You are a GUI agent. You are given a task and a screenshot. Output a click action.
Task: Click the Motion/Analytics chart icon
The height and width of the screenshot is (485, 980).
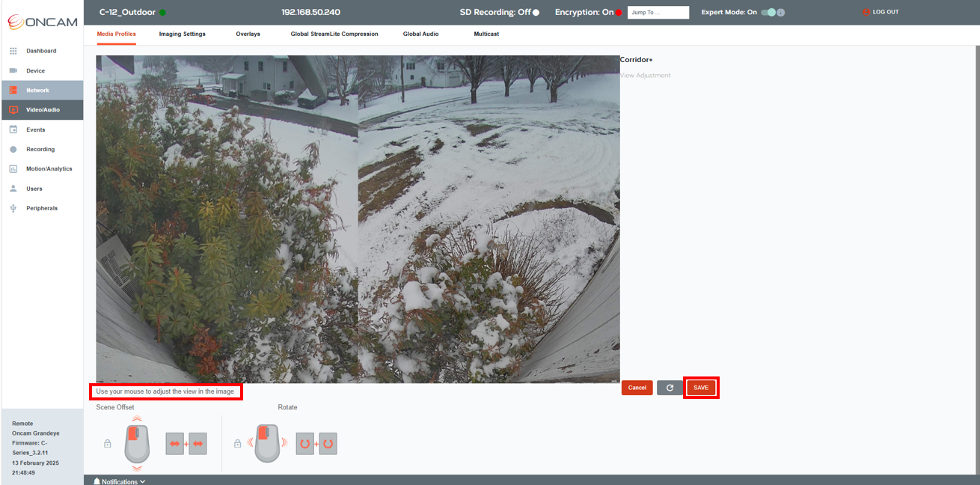[13, 169]
